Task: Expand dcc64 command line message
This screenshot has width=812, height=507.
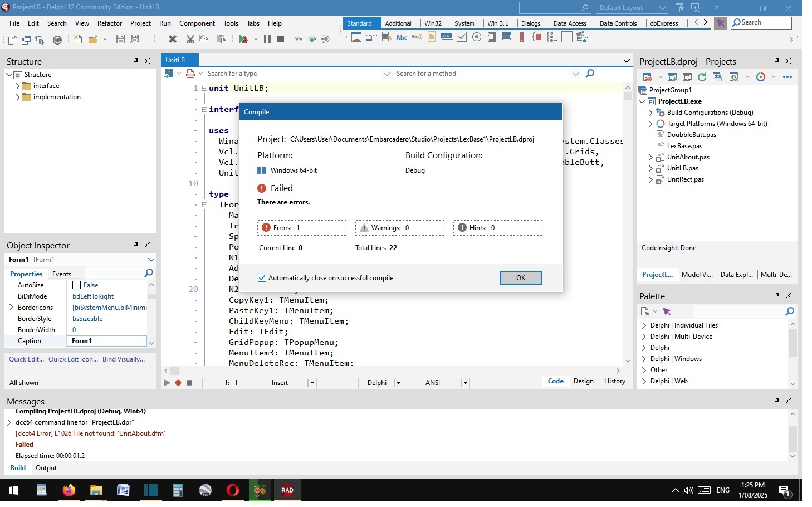Action: tap(9, 422)
